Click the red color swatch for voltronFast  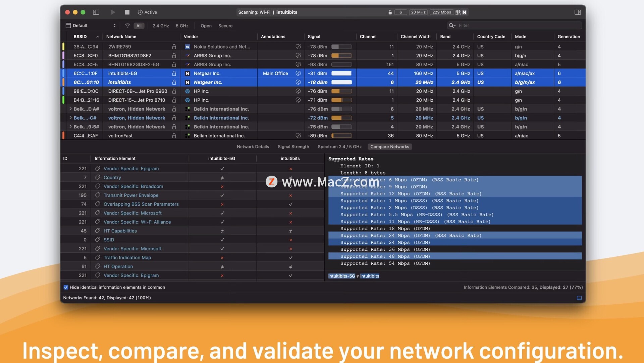pos(63,136)
